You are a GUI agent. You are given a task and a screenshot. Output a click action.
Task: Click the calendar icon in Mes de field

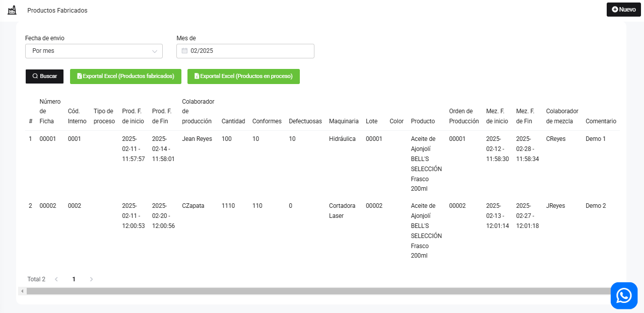(184, 51)
